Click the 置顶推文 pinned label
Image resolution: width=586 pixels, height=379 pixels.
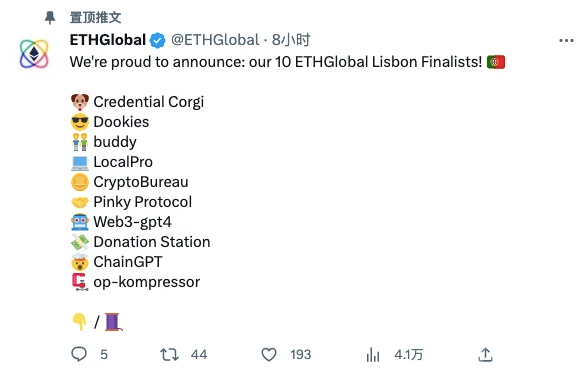point(95,17)
